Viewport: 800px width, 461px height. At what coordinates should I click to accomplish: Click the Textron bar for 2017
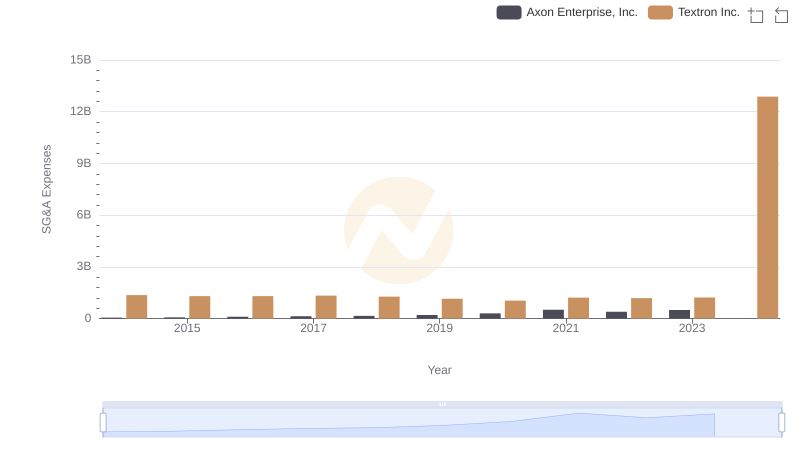point(326,307)
